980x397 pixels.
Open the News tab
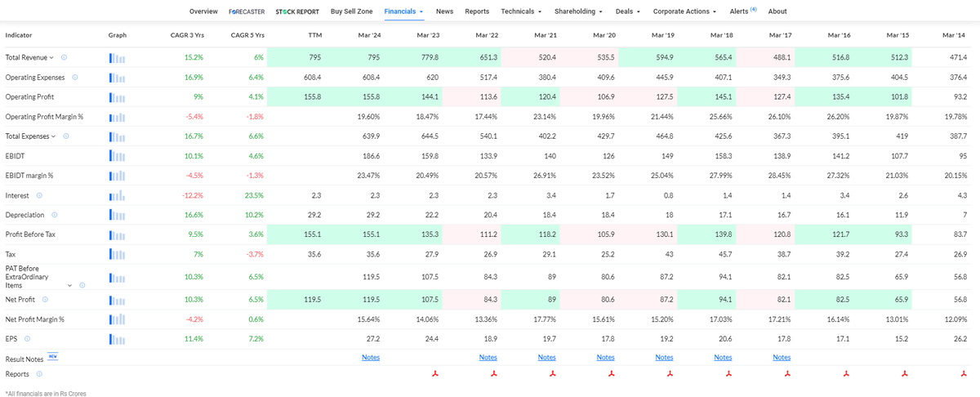point(445,11)
